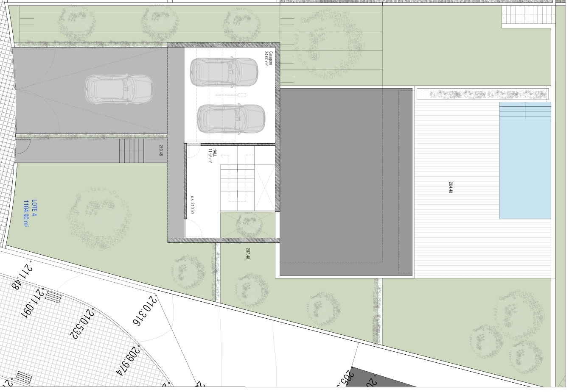Select the storm drain grate near 211.091
569x392 pixels.
(53, 297)
